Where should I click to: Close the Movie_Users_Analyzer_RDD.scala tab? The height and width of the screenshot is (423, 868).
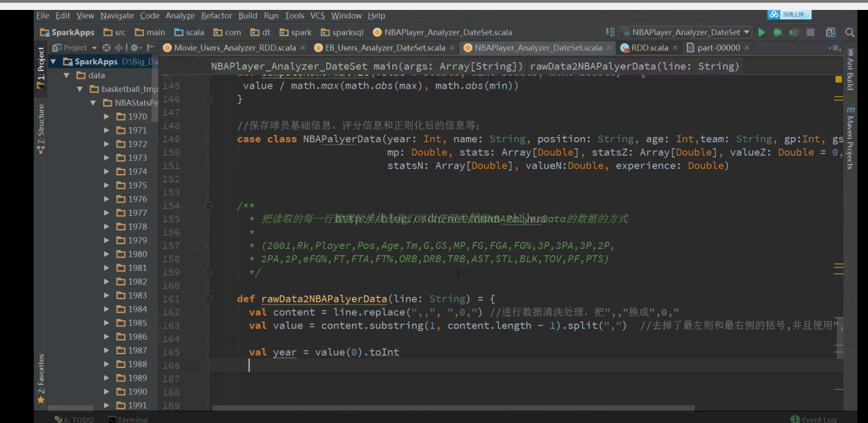[x=303, y=48]
